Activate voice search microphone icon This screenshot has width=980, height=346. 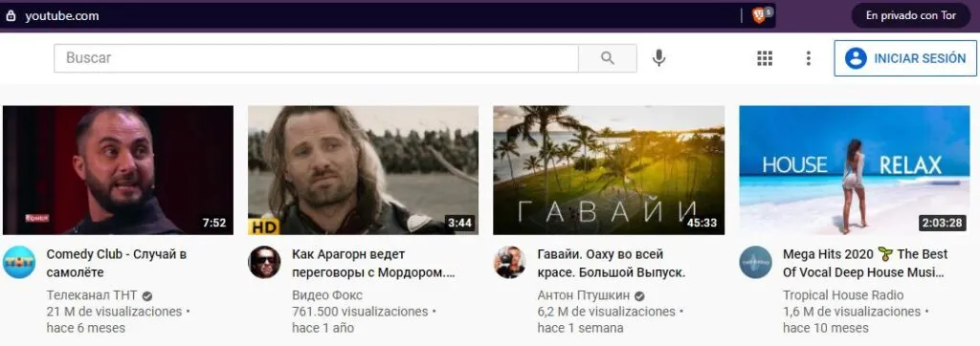[x=658, y=58]
